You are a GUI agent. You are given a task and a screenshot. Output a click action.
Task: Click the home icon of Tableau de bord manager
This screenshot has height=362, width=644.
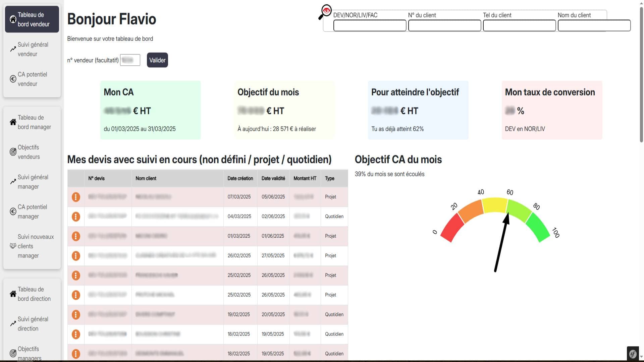(13, 122)
